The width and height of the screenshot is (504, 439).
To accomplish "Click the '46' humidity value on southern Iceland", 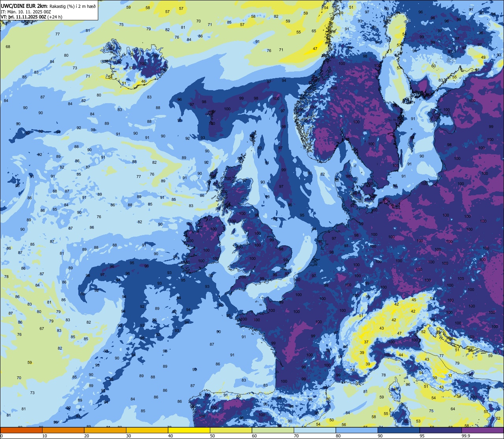I will pos(143,82).
